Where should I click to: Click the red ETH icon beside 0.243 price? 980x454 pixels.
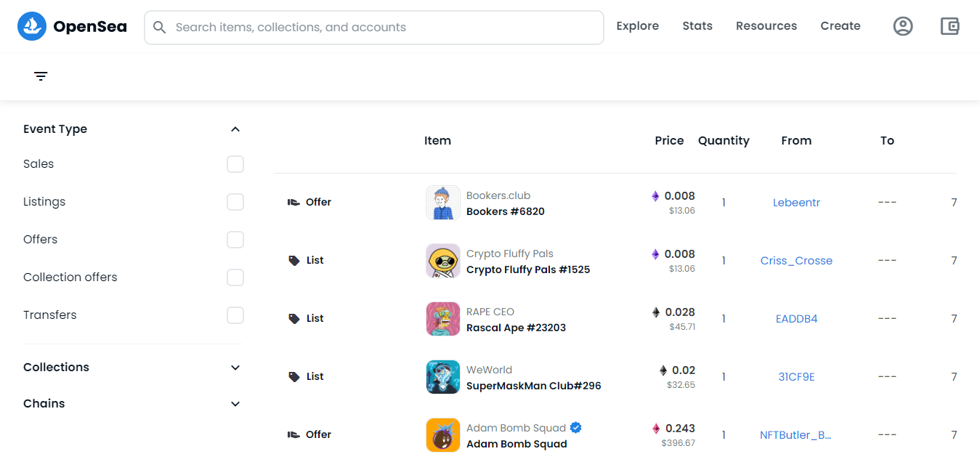tap(656, 429)
